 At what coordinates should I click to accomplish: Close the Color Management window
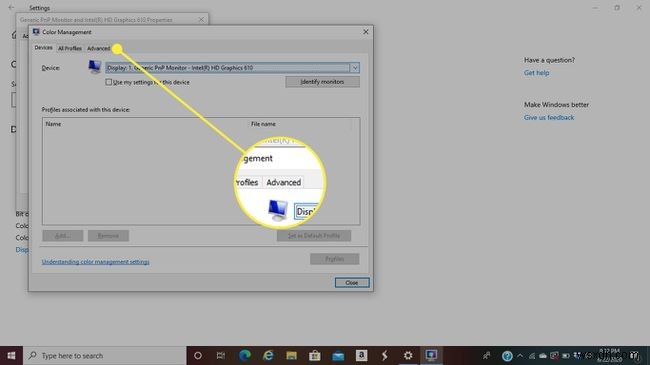pos(366,32)
